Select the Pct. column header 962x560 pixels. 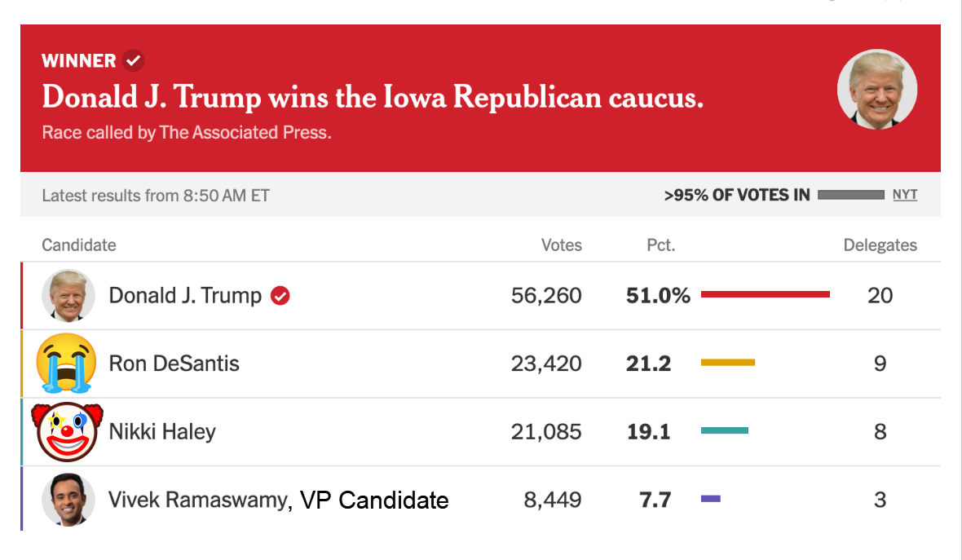pyautogui.click(x=661, y=245)
